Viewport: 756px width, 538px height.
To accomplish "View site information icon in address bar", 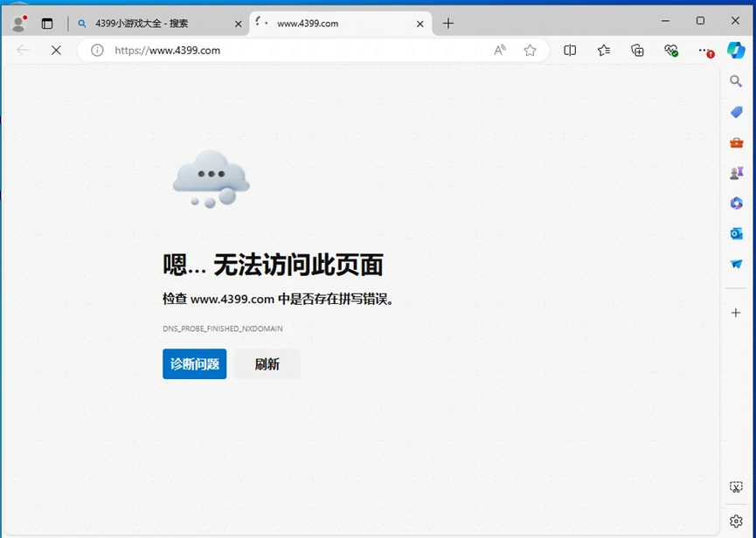I will tap(97, 50).
